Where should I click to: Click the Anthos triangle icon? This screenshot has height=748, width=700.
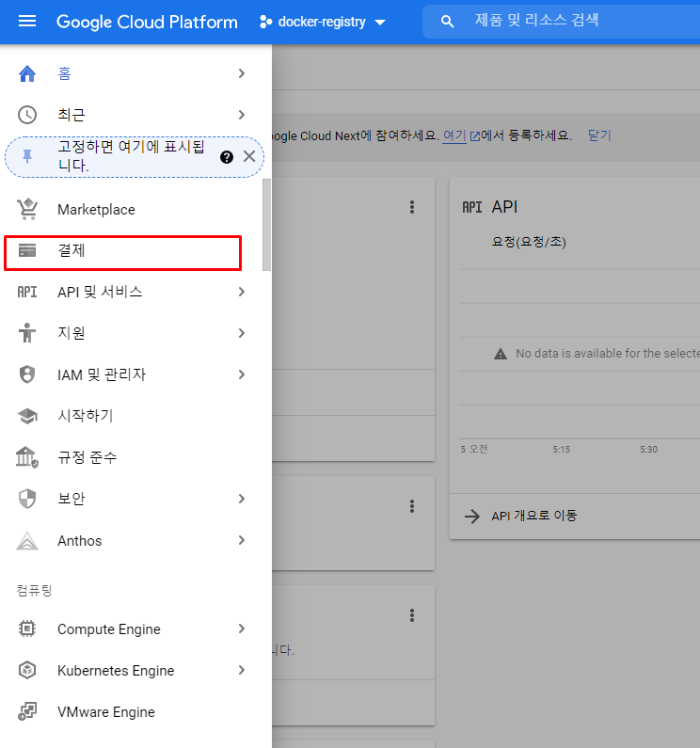27,540
